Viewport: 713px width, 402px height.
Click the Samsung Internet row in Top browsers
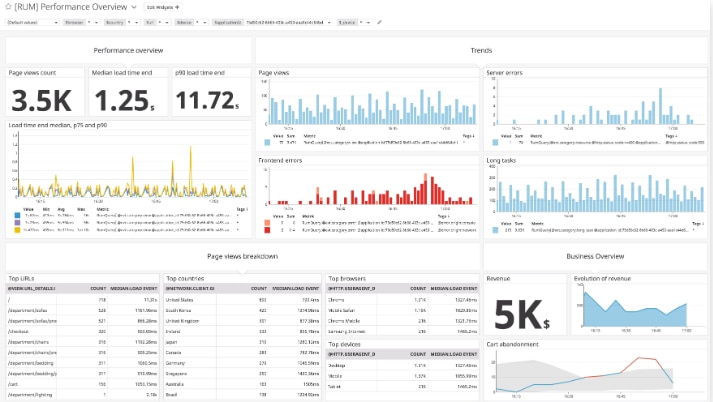[x=402, y=332]
